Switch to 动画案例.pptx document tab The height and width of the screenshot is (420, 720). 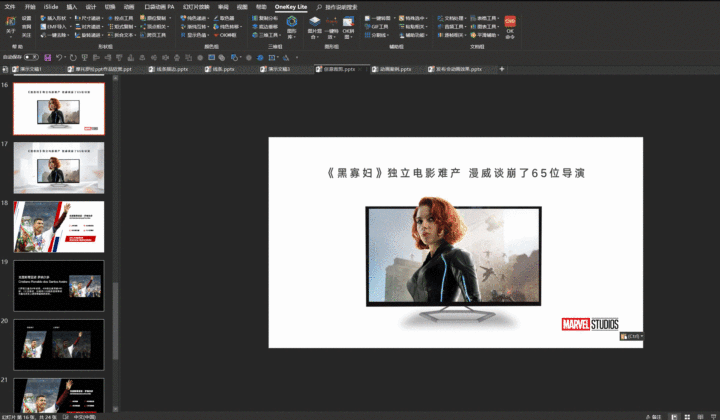(x=391, y=69)
